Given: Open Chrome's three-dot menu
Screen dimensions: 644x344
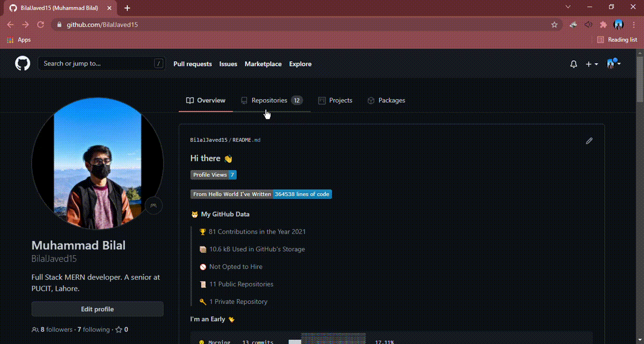Looking at the screenshot, I should [x=634, y=25].
